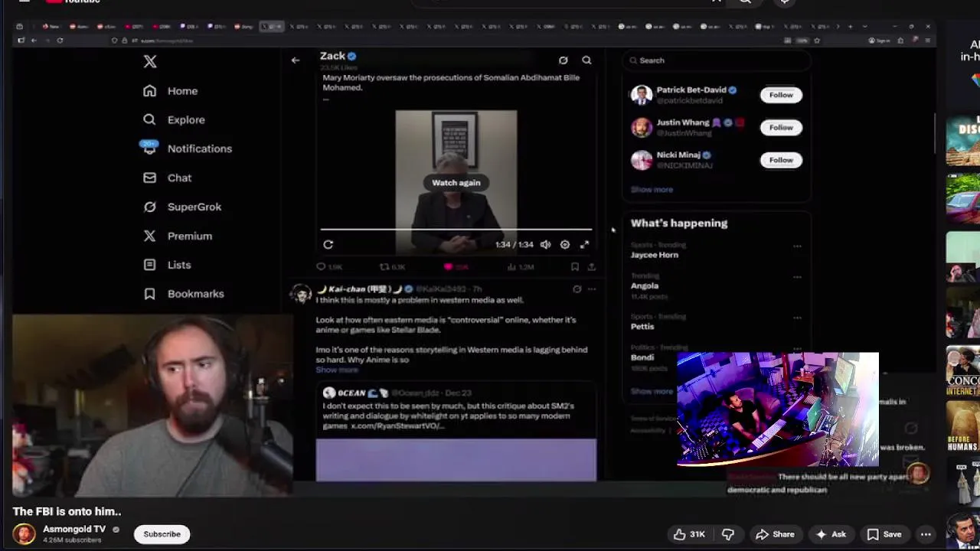Click the tweet video progress bar
980x551 pixels.
coord(456,229)
